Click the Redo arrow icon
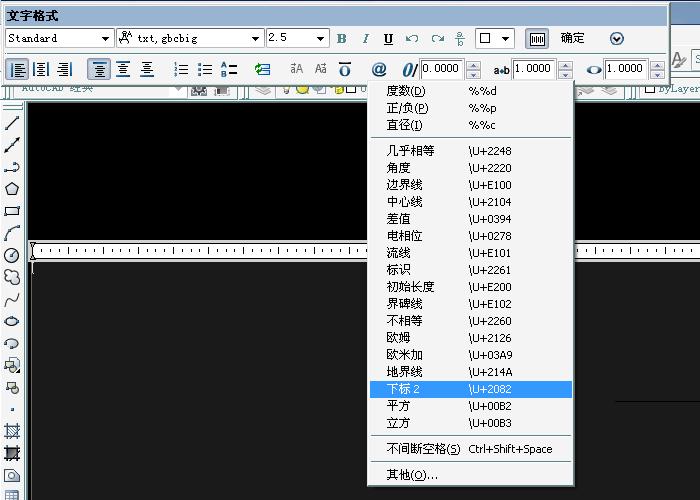This screenshot has width=700, height=500. tap(438, 39)
